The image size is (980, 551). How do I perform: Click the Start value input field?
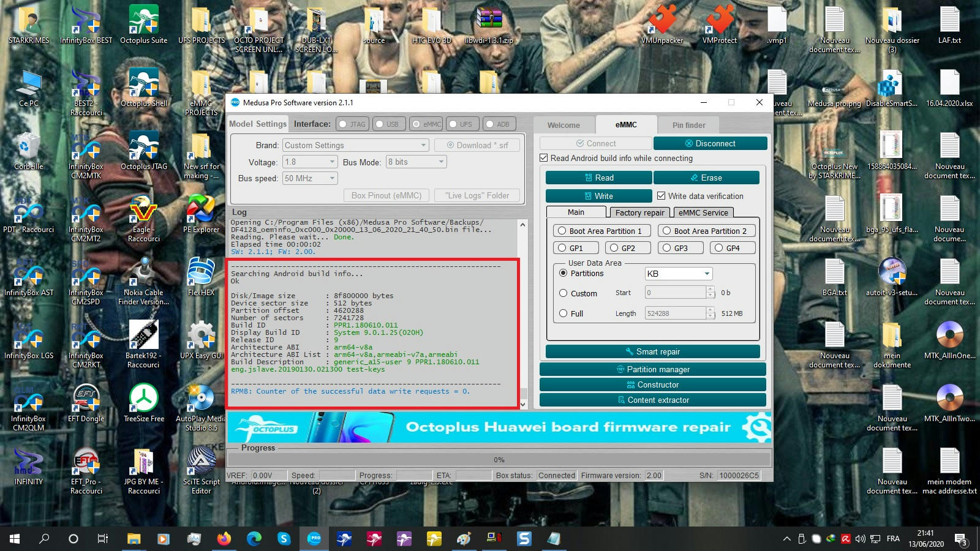pyautogui.click(x=675, y=293)
